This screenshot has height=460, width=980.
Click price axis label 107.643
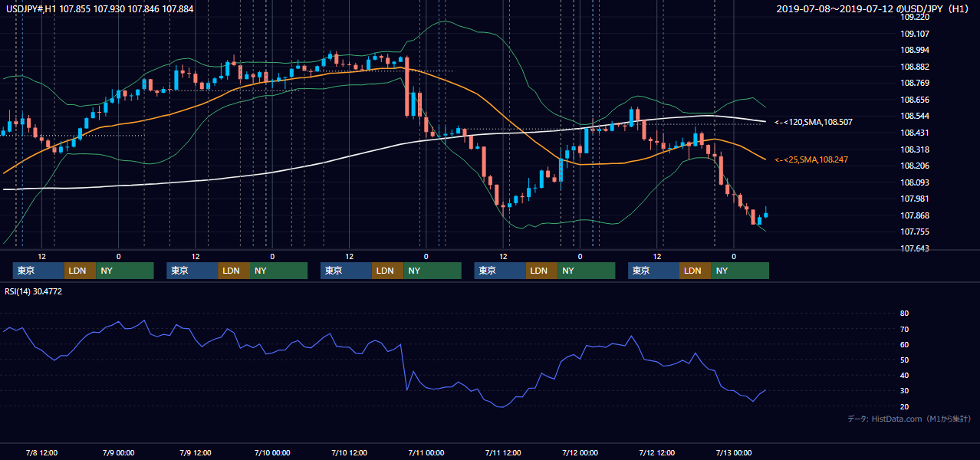(x=914, y=248)
